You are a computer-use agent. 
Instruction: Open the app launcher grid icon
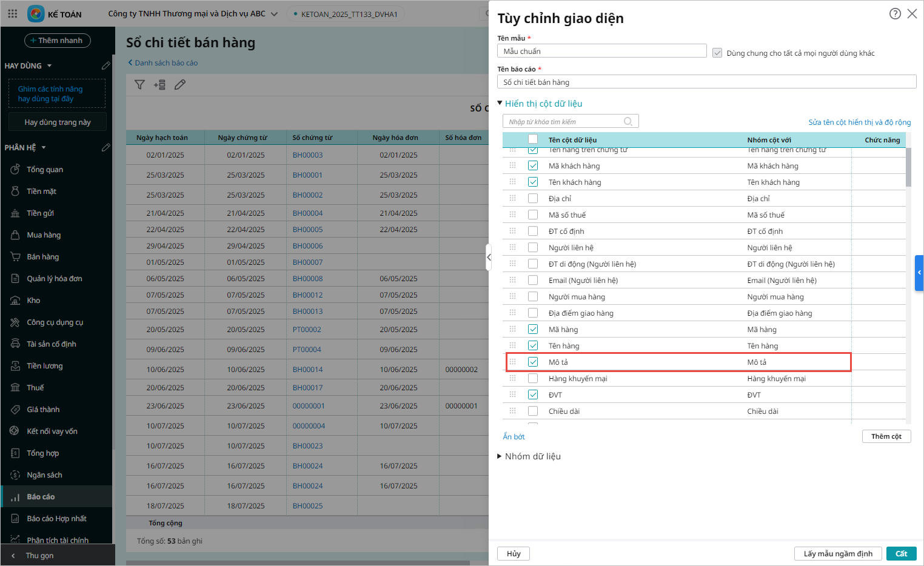pyautogui.click(x=12, y=13)
